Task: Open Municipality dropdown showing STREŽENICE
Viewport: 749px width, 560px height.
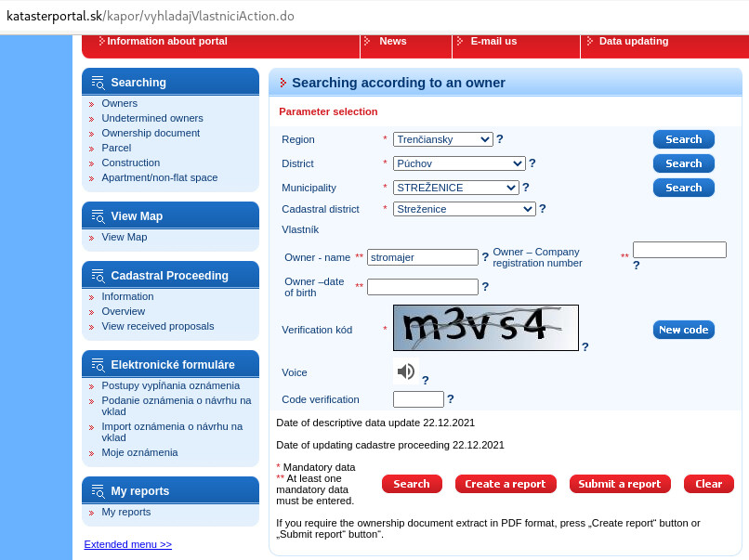Action: click(455, 188)
